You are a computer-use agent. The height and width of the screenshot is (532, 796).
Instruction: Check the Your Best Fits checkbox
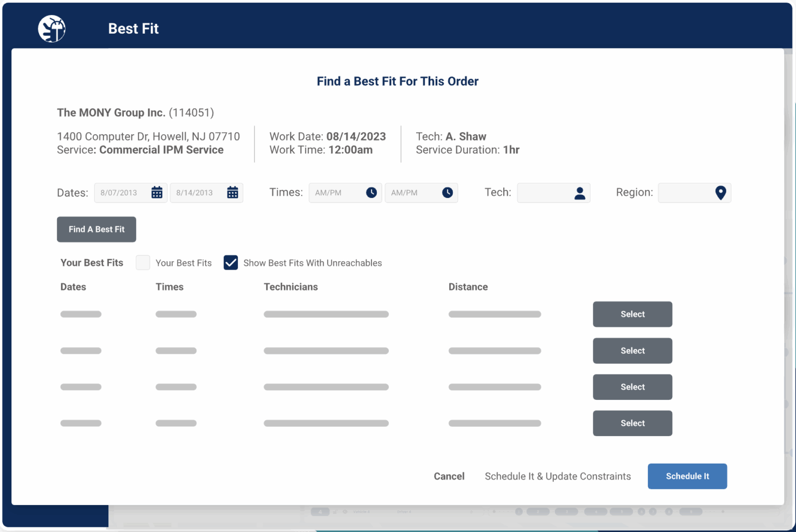point(143,263)
